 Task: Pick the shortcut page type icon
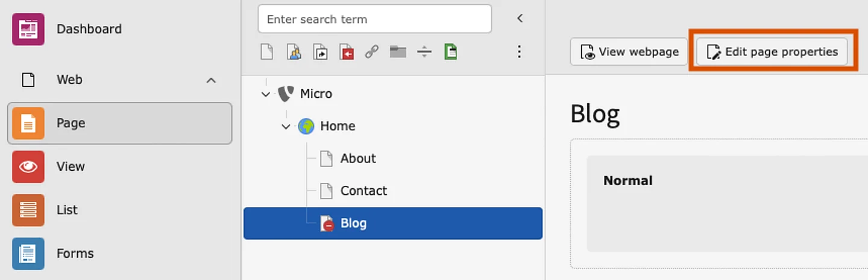[320, 52]
